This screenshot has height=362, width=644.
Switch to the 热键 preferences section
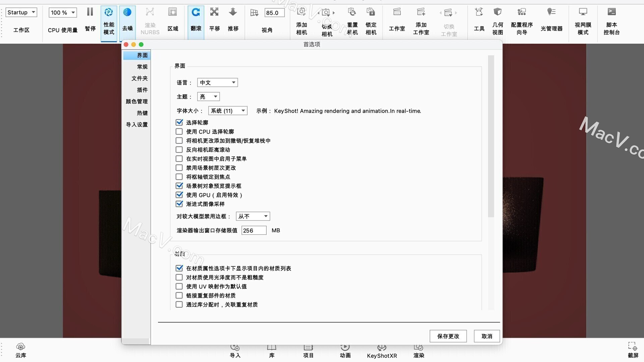pyautogui.click(x=142, y=113)
